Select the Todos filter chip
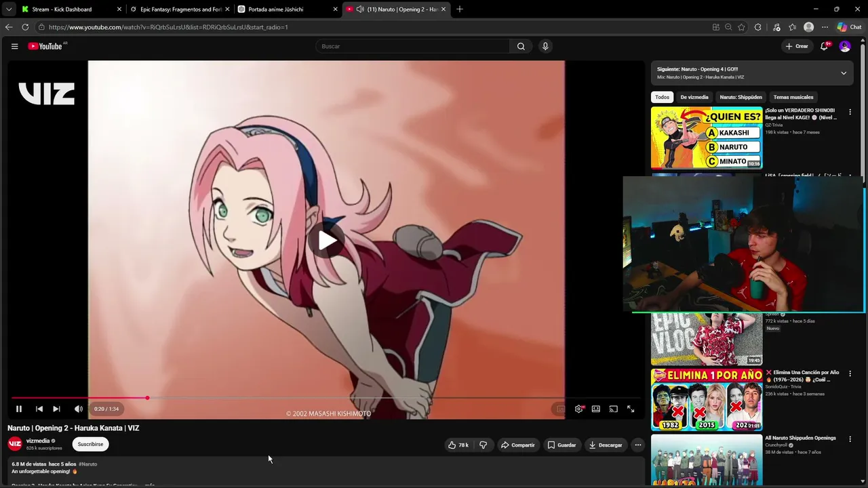 tap(662, 97)
